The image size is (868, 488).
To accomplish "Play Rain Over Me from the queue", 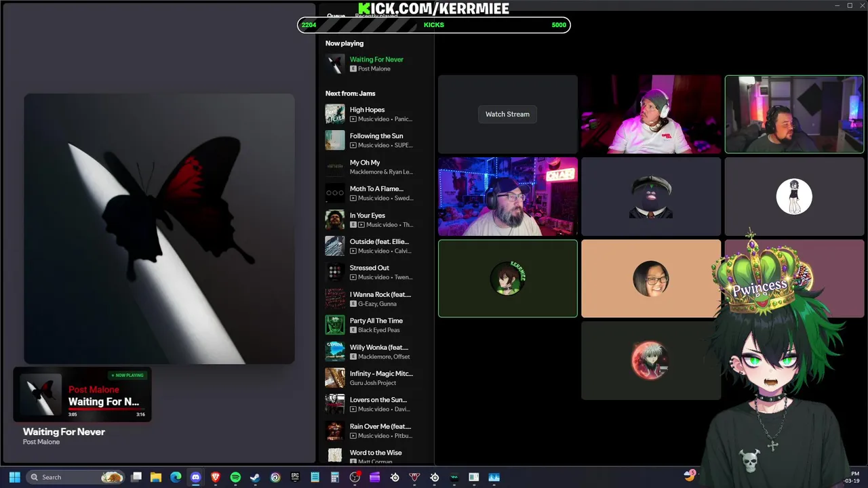I will tap(376, 430).
